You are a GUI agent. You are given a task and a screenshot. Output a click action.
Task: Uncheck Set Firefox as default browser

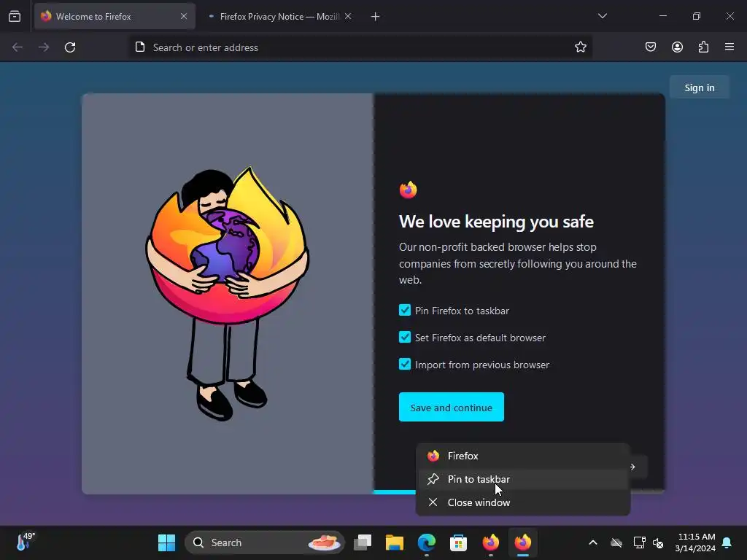click(405, 338)
